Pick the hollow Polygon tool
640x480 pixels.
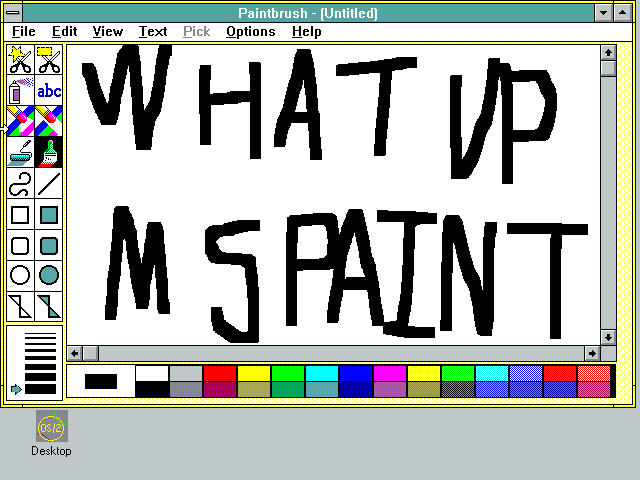click(20, 306)
